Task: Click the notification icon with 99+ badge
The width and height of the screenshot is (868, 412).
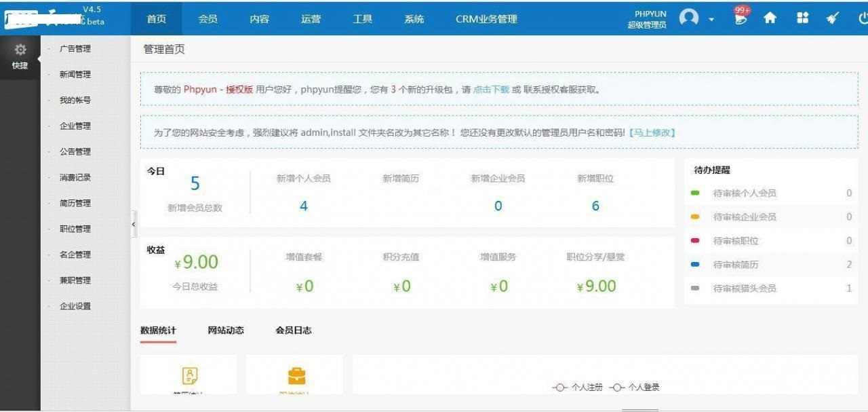Action: coord(739,20)
